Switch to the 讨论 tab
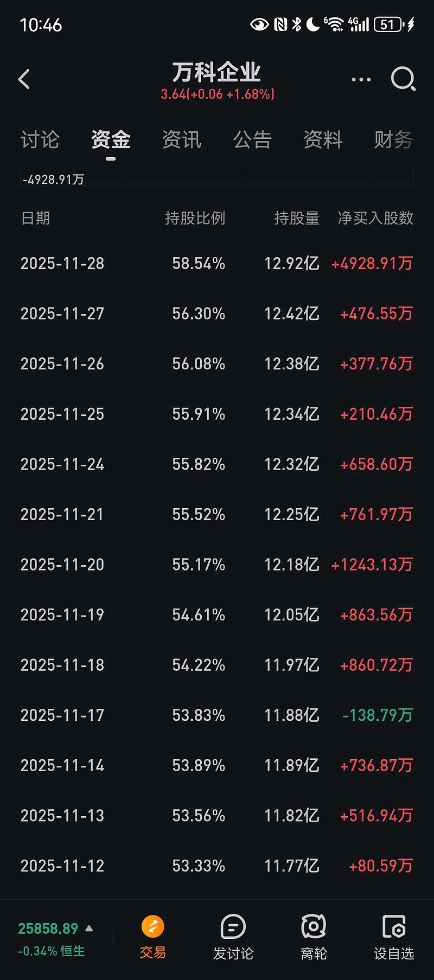The width and height of the screenshot is (434, 980). [40, 140]
